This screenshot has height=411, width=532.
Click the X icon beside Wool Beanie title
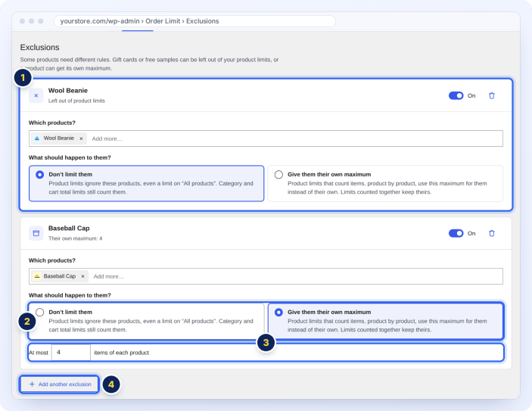click(36, 95)
